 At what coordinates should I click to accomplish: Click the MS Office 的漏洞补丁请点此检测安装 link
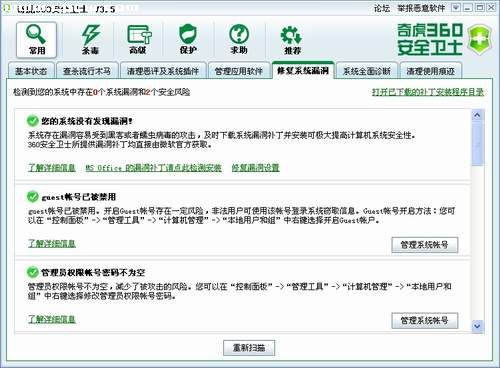point(153,167)
